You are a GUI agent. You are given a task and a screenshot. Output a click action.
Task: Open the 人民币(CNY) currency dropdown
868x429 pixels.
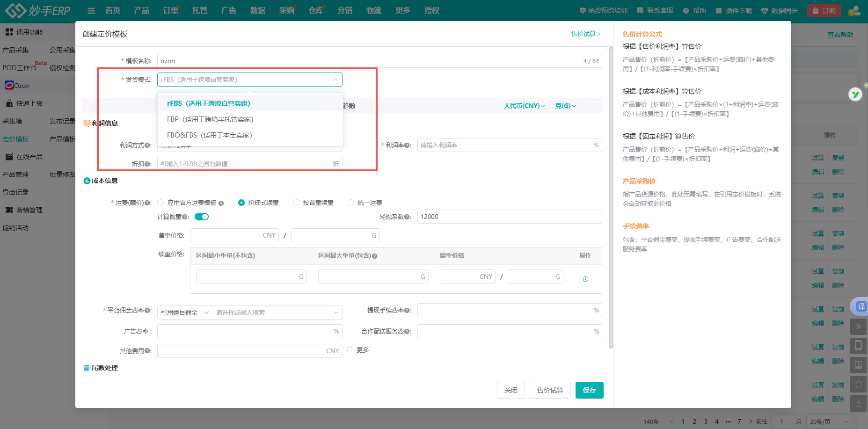(524, 106)
